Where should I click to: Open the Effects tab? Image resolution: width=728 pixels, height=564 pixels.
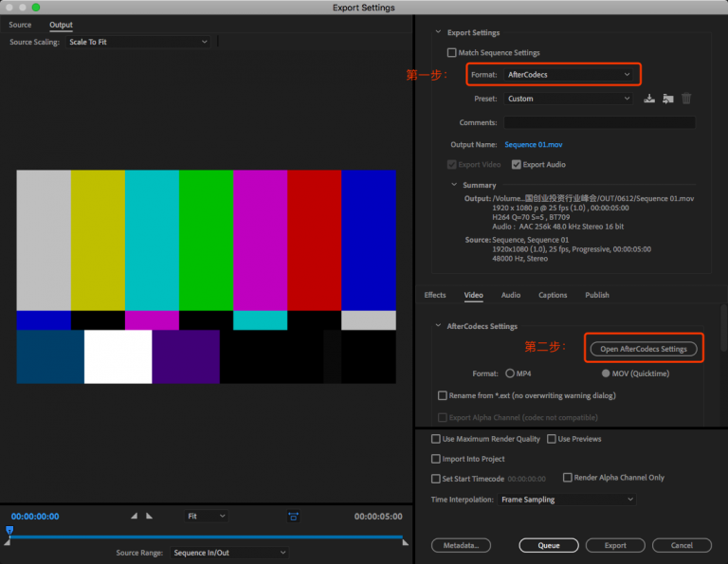[435, 295]
